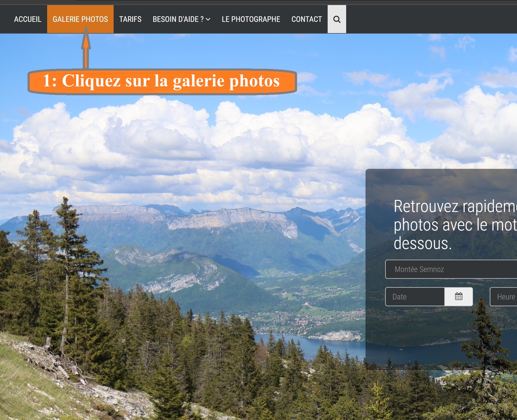
Task: Click the orange 'Cliquez sur la galerie photos' callout
Action: pos(162,81)
